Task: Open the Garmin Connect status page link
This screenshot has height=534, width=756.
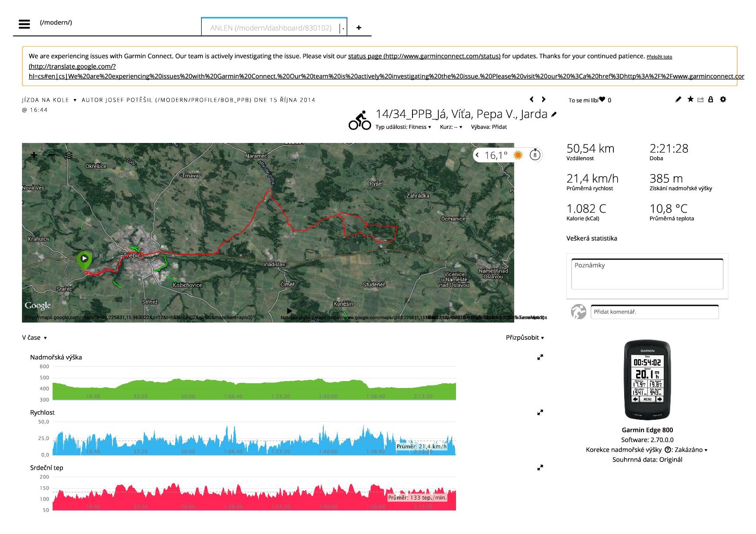Action: [424, 56]
